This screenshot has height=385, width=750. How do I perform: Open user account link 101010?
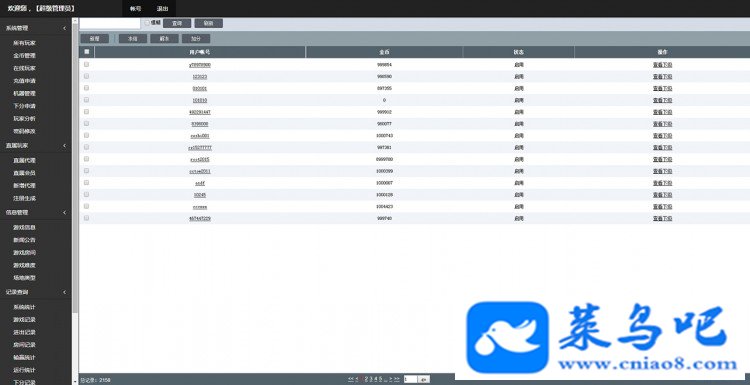(x=200, y=100)
